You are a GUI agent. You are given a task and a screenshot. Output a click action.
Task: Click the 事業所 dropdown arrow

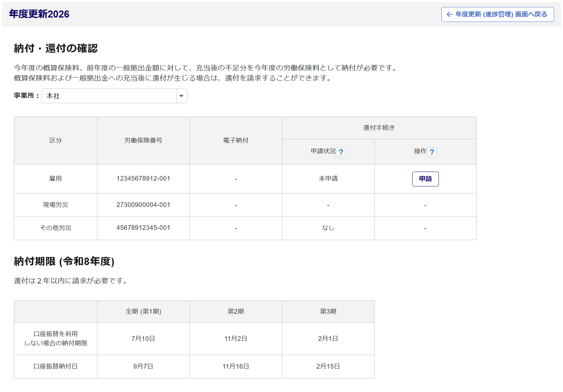point(182,96)
